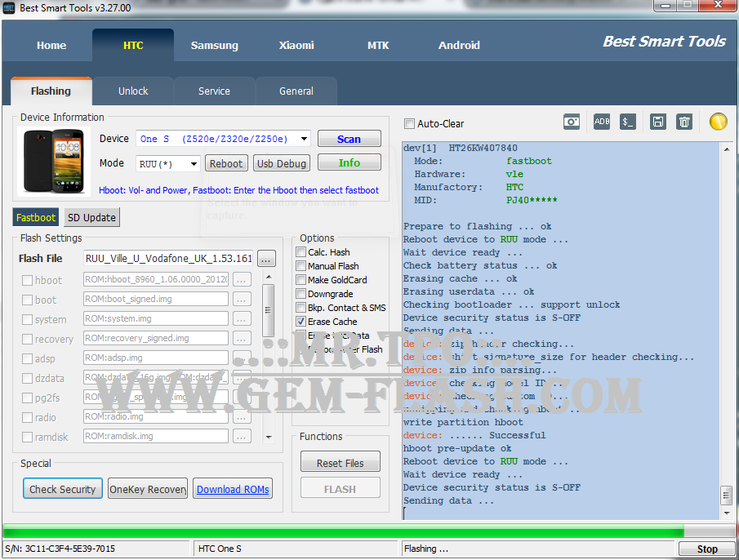Click the log panel scroll-down arrow
This screenshot has height=560, width=739.
point(727,513)
